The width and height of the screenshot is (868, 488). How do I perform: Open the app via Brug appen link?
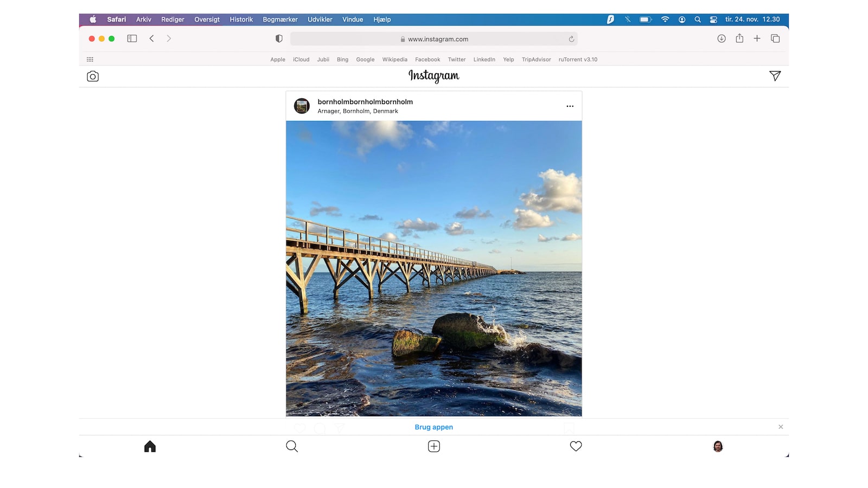[x=433, y=427]
